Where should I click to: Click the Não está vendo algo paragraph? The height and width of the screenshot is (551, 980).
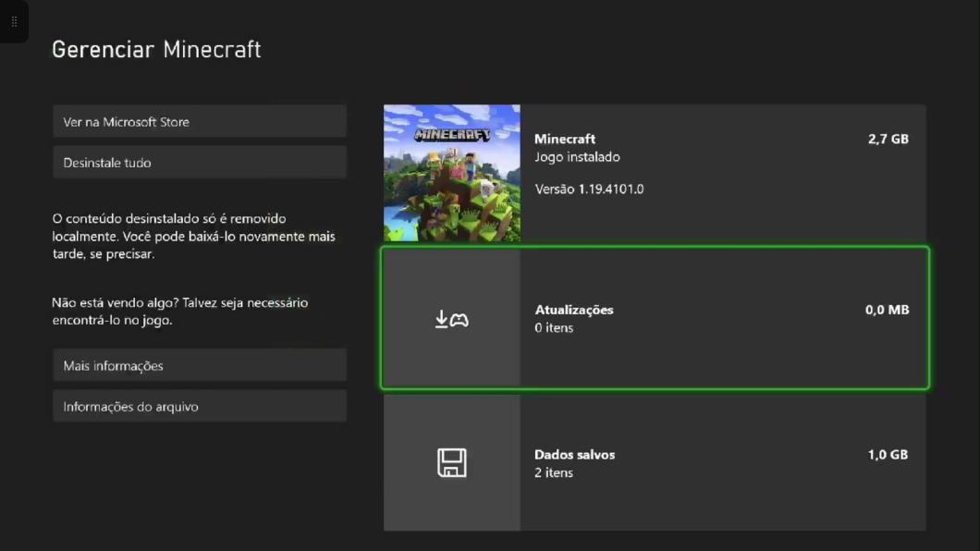coord(180,312)
